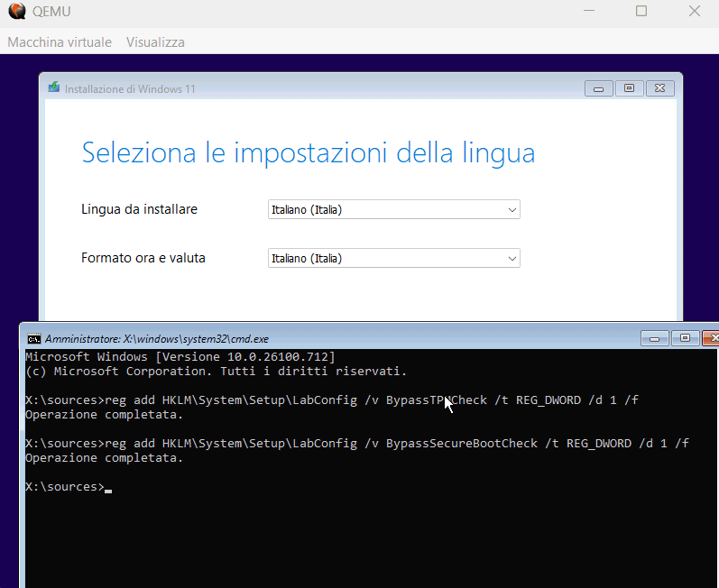Maximize the Installazione di Windows 11 window
This screenshot has width=719, height=588.
(x=629, y=88)
